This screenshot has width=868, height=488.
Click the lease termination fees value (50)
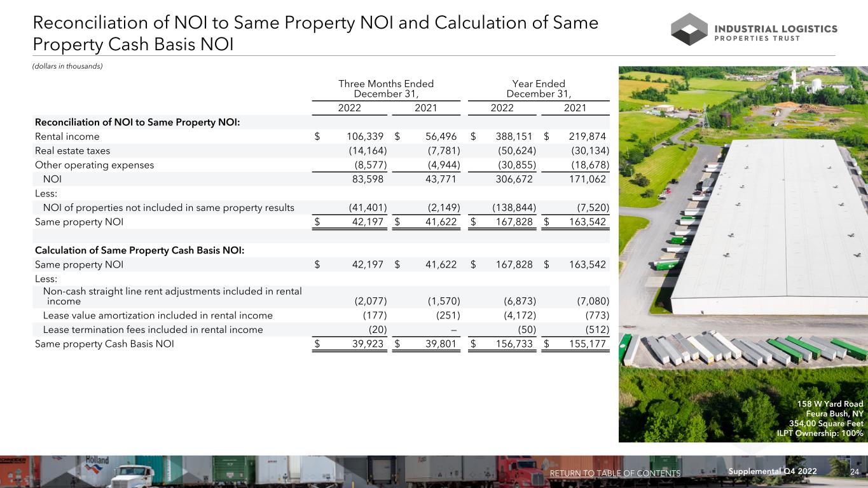tap(527, 330)
